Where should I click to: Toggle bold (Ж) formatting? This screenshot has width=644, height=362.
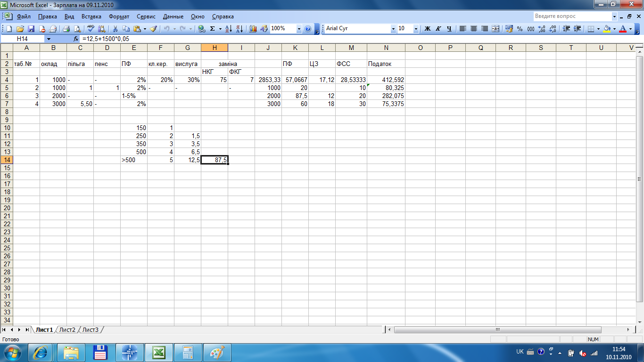click(x=428, y=29)
